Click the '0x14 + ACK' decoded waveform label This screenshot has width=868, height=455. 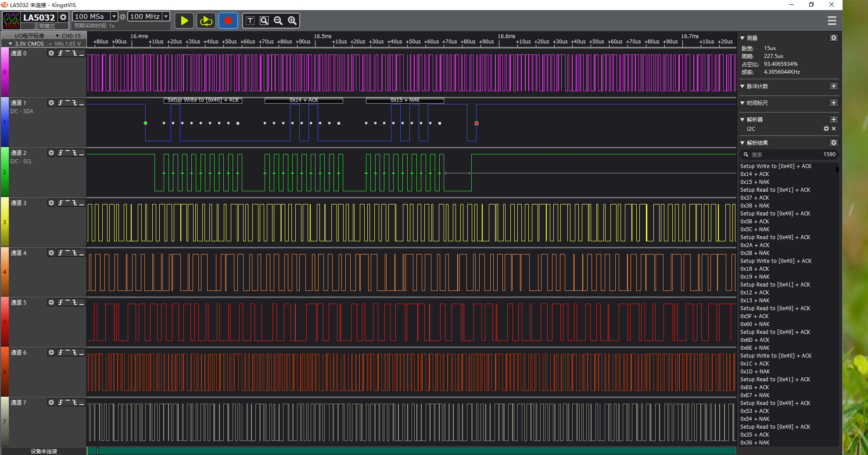pyautogui.click(x=304, y=100)
